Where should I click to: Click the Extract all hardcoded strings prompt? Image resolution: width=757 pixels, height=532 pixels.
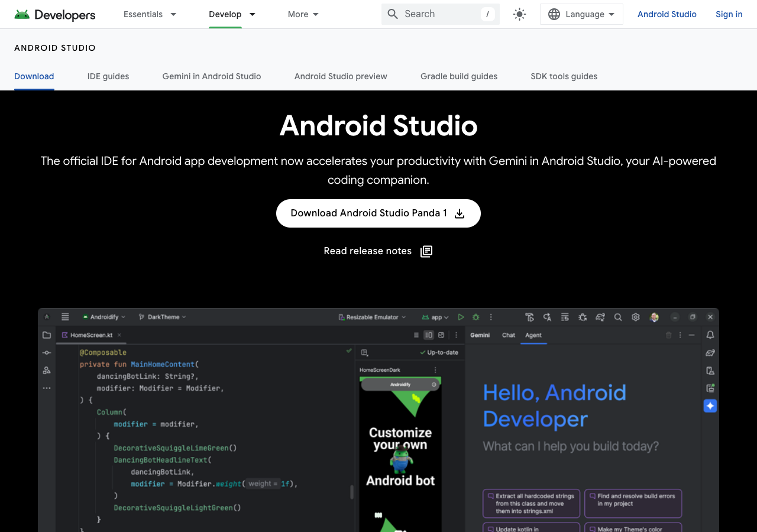pos(530,503)
